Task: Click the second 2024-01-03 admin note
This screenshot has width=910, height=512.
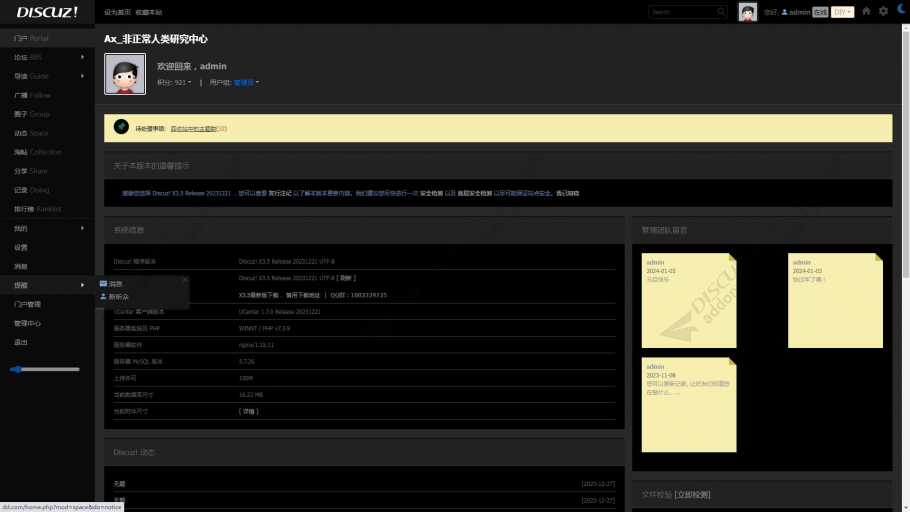Action: point(835,301)
